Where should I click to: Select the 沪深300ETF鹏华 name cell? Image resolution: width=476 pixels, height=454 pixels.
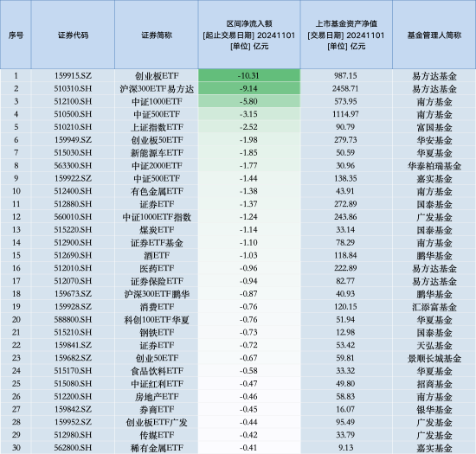point(157,294)
